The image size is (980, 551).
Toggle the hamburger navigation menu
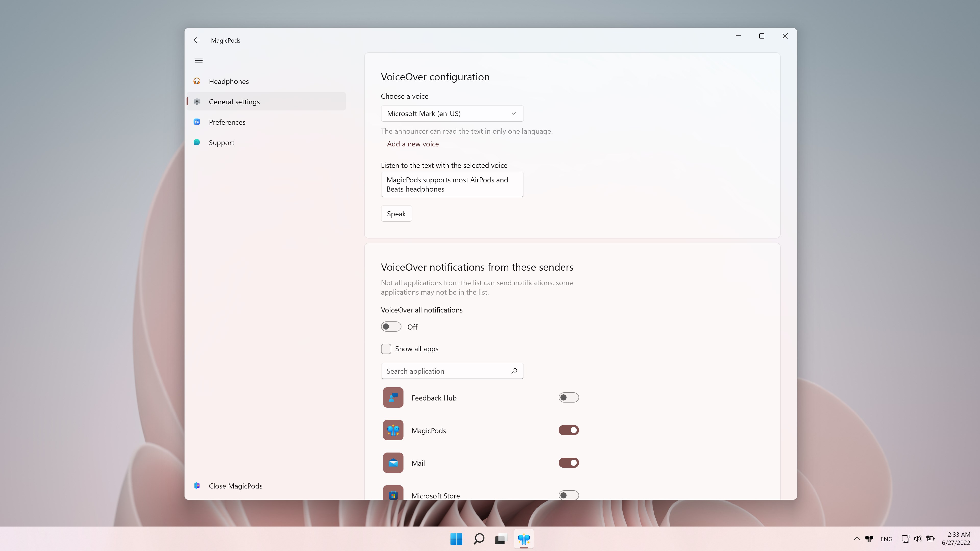click(199, 60)
